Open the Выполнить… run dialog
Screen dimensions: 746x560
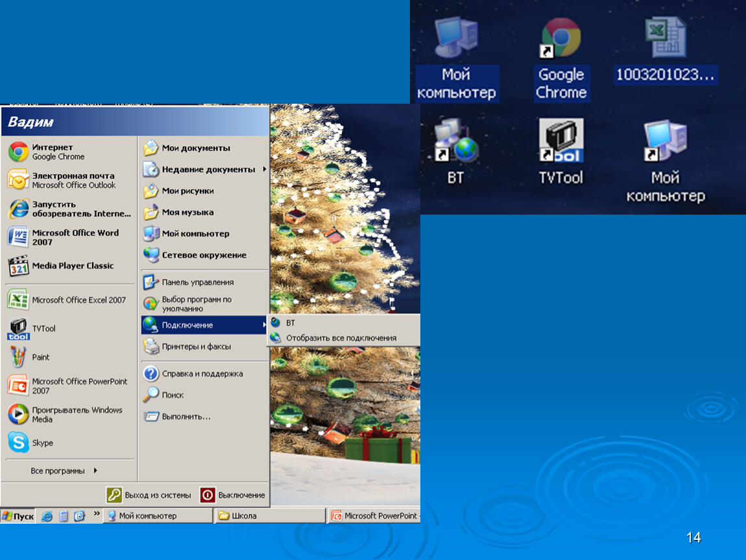(x=204, y=416)
